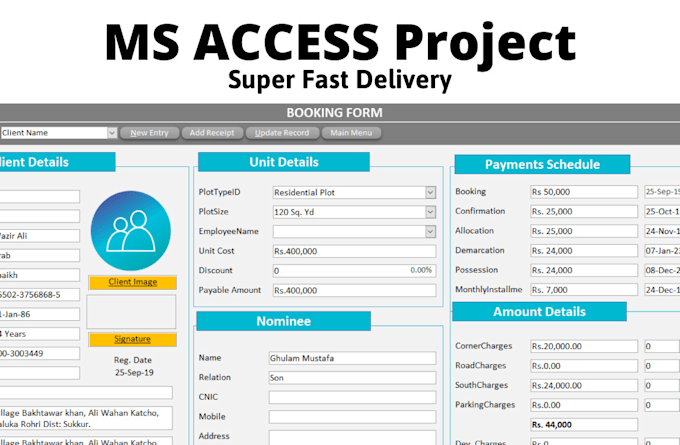This screenshot has width=680, height=445.
Task: Click the client image placeholder icon
Action: click(131, 231)
